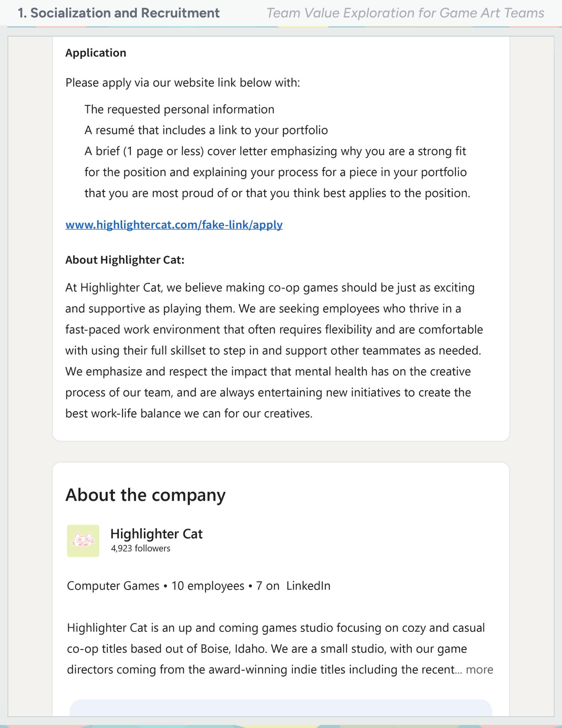
Task: Click the "About Highlighter Cat:" heading
Action: [125, 260]
